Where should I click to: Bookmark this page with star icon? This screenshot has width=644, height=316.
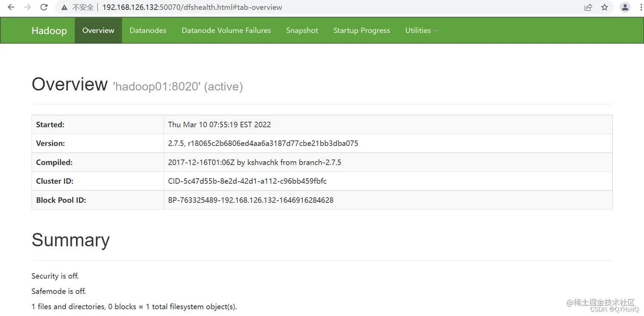click(x=604, y=7)
